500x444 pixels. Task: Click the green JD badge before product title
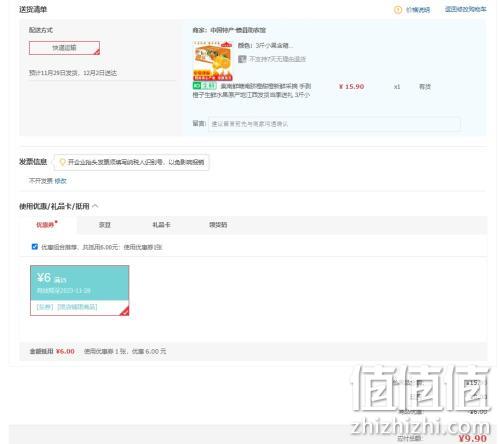pos(205,86)
